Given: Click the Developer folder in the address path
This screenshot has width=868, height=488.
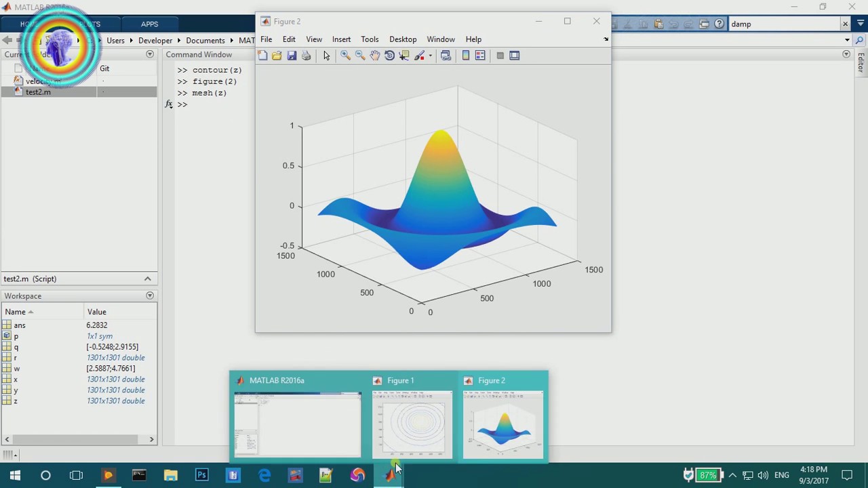Looking at the screenshot, I should coord(155,41).
